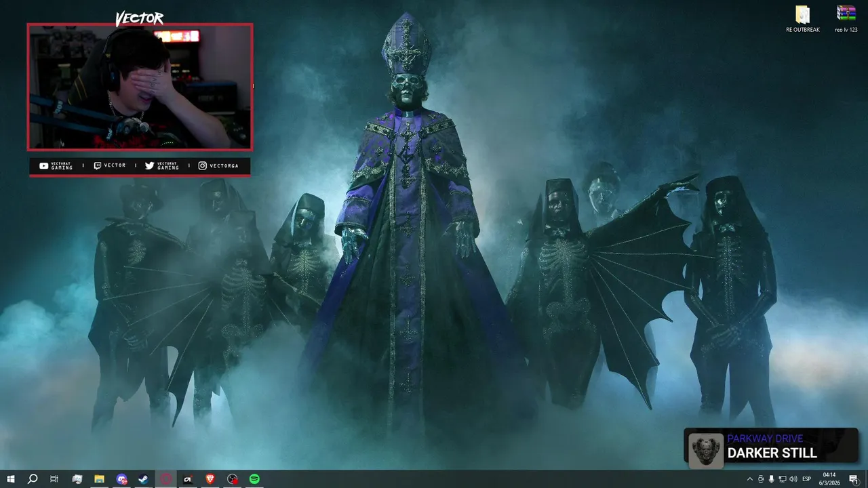This screenshot has width=868, height=488.
Task: Open the volume speaker tray icon
Action: click(x=793, y=479)
